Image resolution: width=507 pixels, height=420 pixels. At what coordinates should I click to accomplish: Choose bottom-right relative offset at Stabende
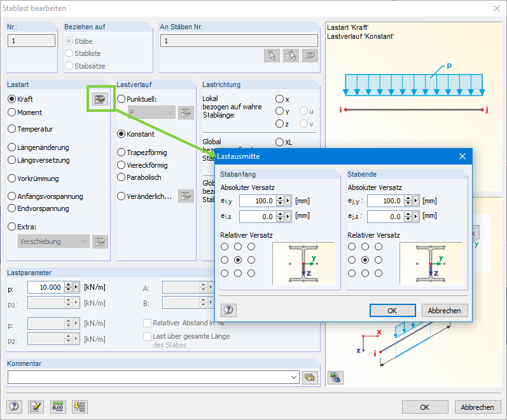[379, 273]
